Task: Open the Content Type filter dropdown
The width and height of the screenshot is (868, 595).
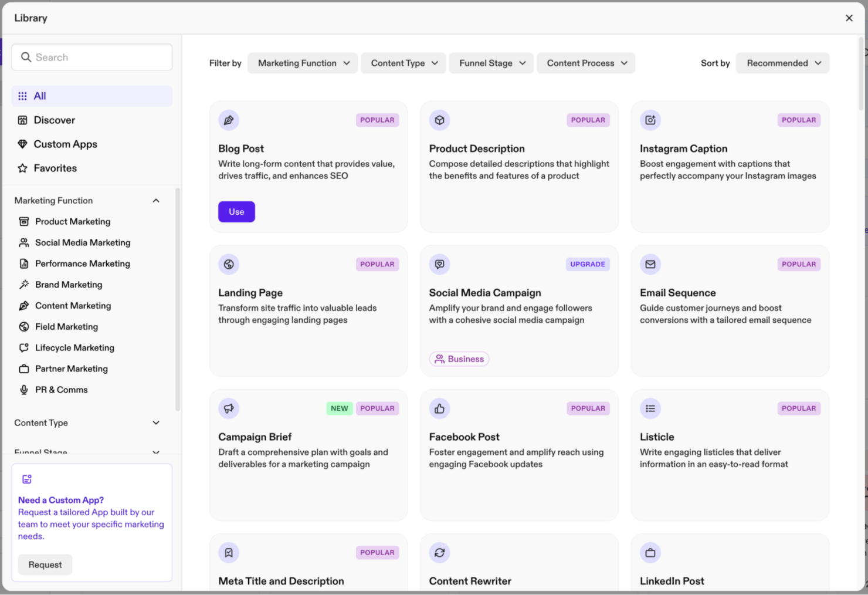Action: pyautogui.click(x=403, y=63)
